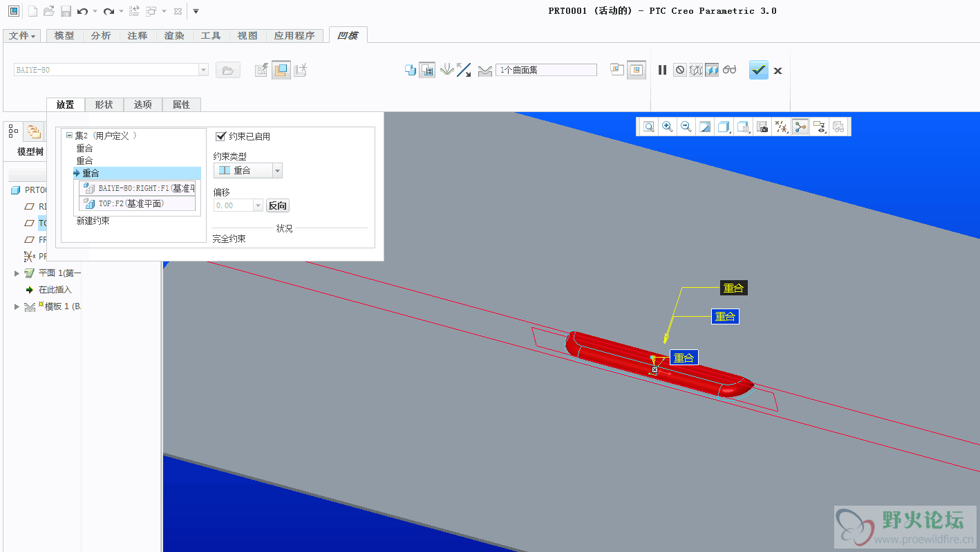Switch to the 视图 ribbon tab
The width and height of the screenshot is (980, 552).
coord(247,36)
